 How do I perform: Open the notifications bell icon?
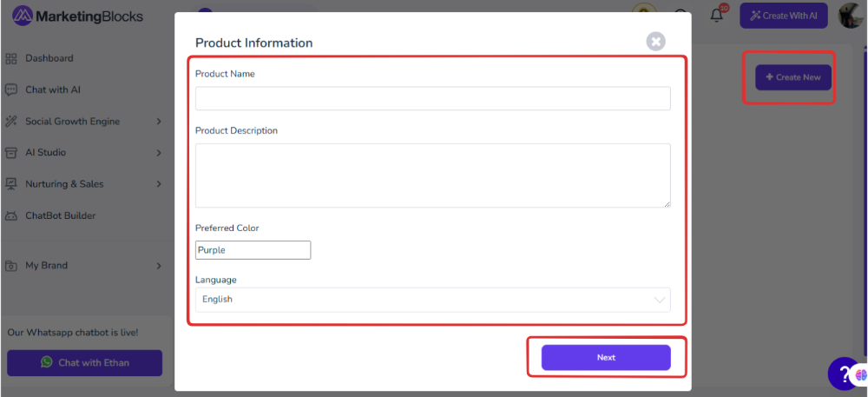coord(717,16)
